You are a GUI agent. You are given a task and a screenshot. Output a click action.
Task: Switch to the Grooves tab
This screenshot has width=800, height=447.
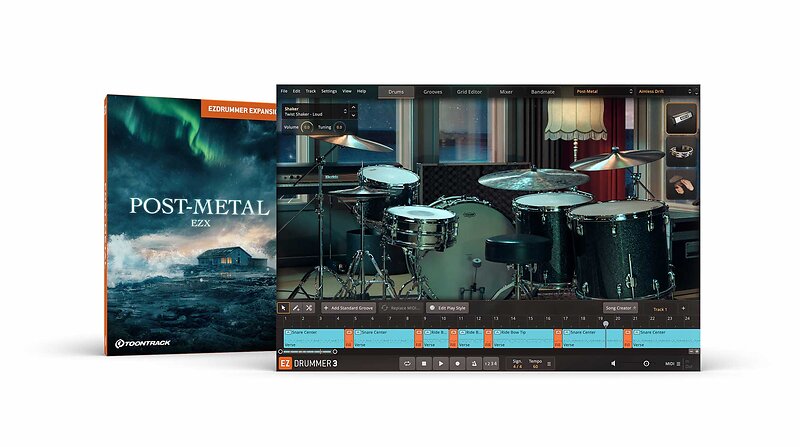tap(433, 91)
